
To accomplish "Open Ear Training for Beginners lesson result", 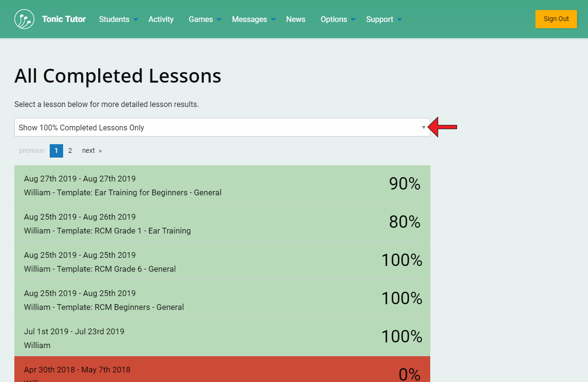I will coord(222,185).
